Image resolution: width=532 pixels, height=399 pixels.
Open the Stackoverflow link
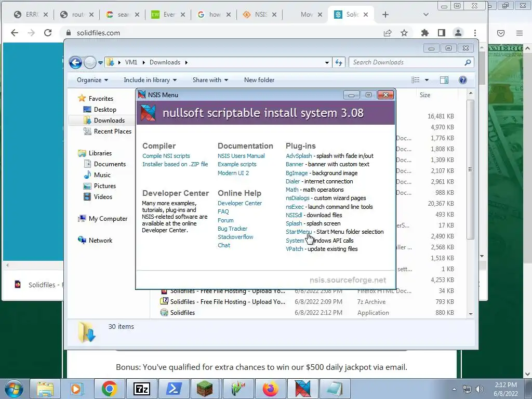coord(235,237)
